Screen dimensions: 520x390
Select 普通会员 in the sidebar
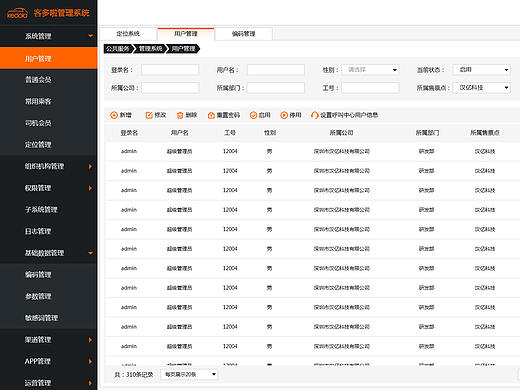pos(49,80)
